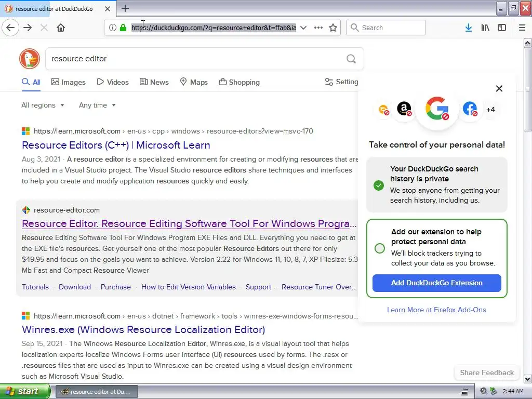The height and width of the screenshot is (399, 532).
Task: Open the search Settings menu
Action: pos(341,82)
